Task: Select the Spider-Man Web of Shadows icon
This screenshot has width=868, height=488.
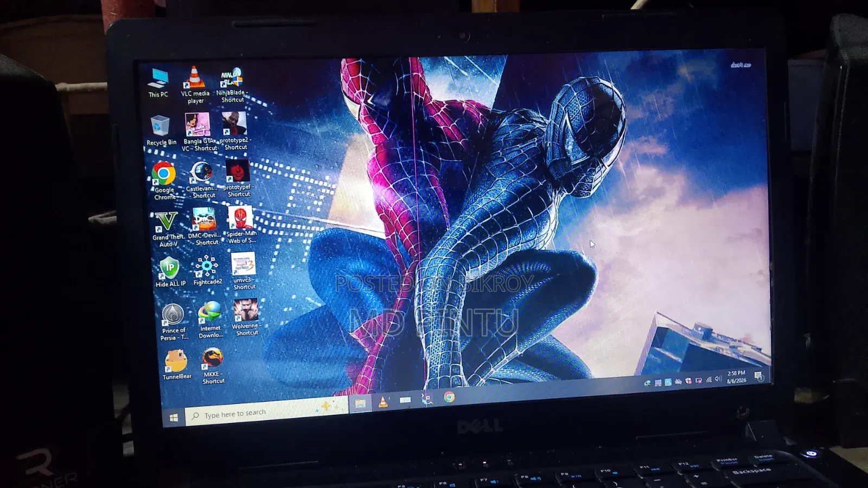Action: [x=241, y=225]
